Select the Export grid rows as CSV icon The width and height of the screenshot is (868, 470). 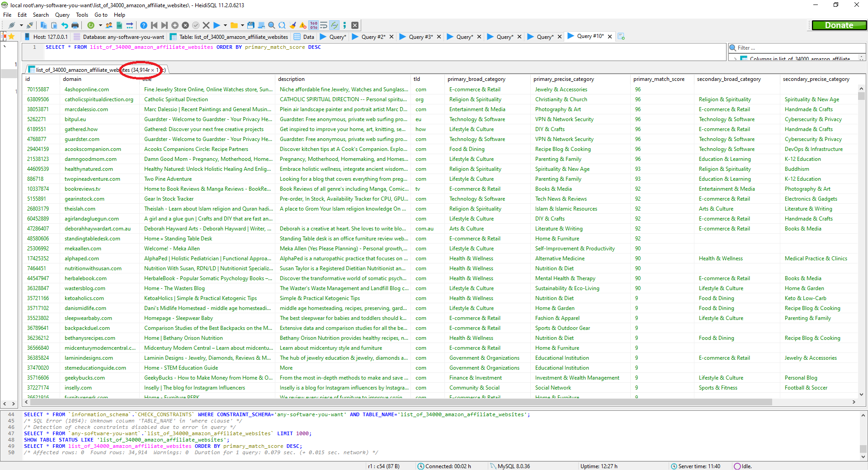(x=119, y=25)
